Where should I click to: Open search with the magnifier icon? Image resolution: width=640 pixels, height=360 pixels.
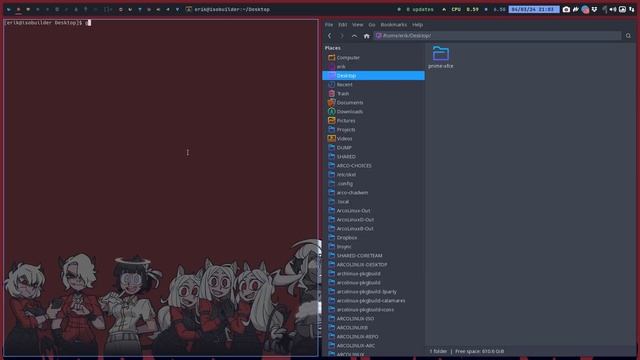(x=628, y=36)
